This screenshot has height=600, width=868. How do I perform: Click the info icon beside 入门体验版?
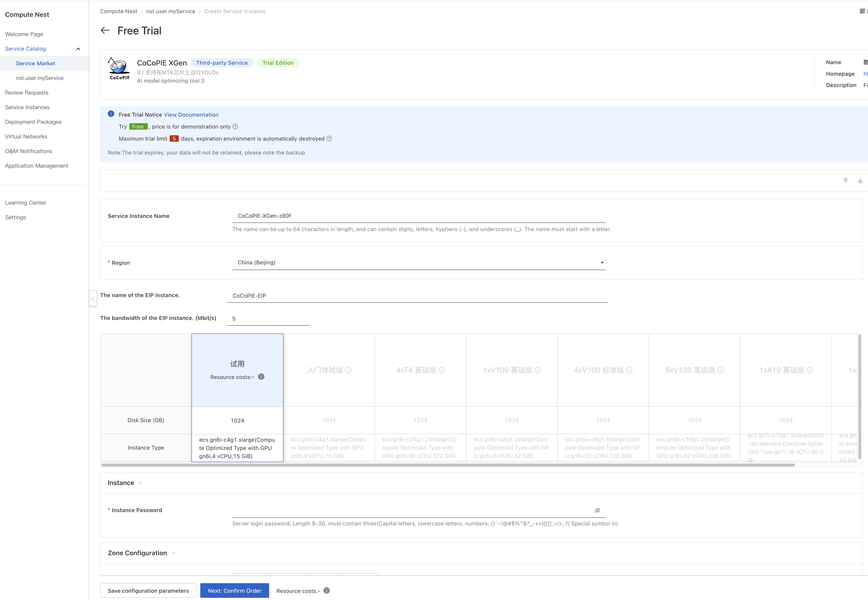tap(348, 370)
